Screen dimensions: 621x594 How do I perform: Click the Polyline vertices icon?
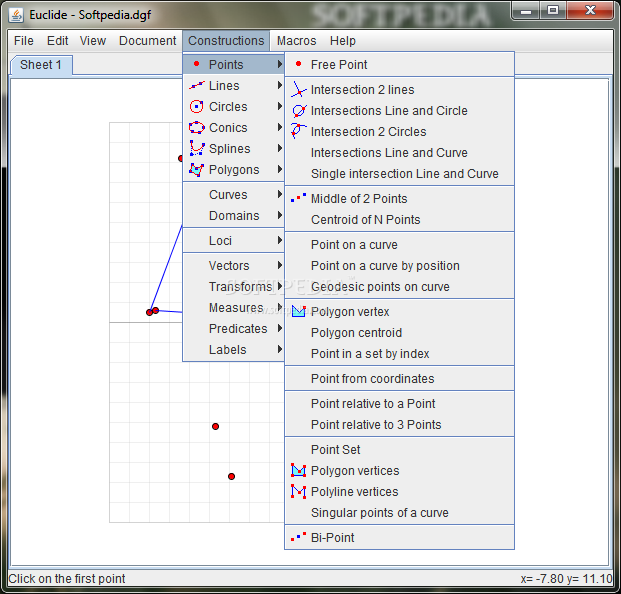click(x=299, y=491)
